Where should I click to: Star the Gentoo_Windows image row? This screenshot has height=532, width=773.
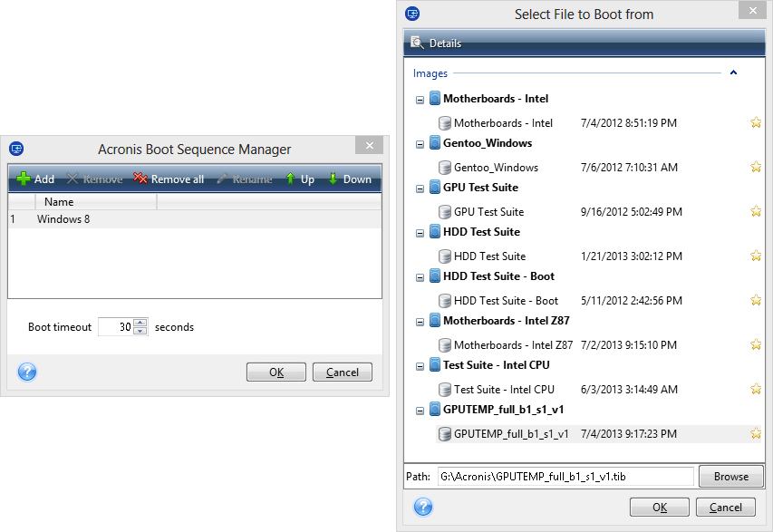756,167
